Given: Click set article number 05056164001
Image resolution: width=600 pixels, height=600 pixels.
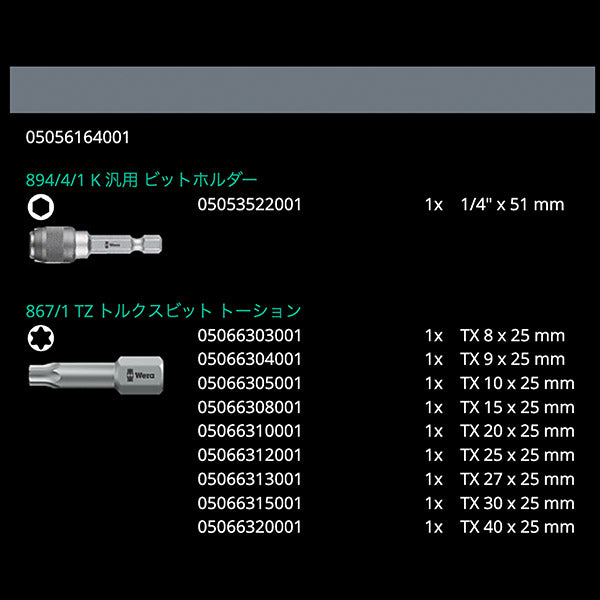Looking at the screenshot, I should tap(78, 137).
